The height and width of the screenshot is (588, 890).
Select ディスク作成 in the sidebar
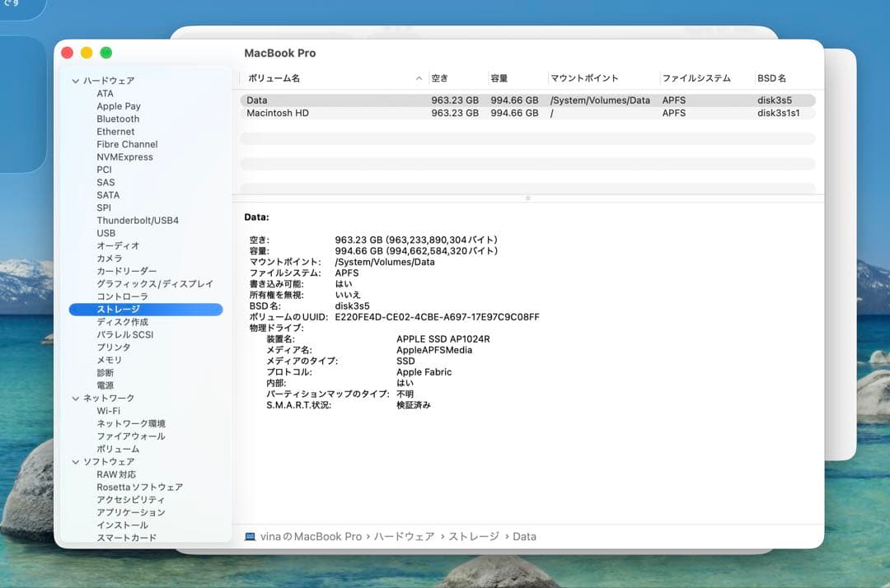click(x=123, y=322)
